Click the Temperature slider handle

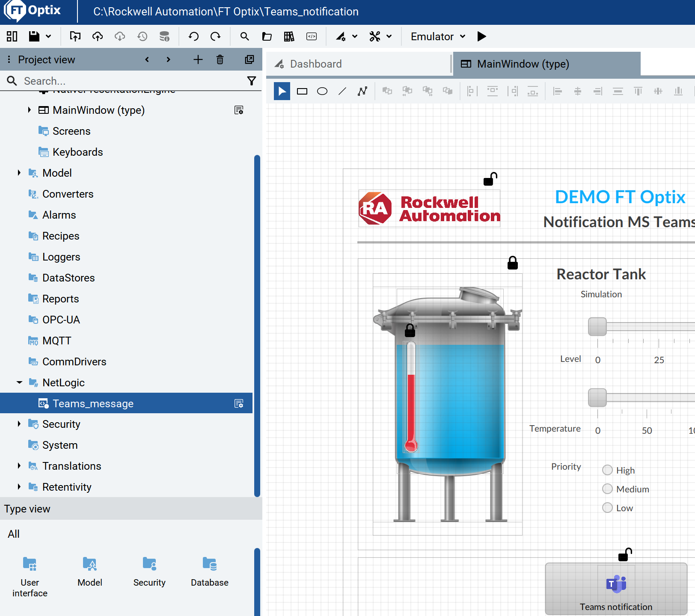[597, 398]
